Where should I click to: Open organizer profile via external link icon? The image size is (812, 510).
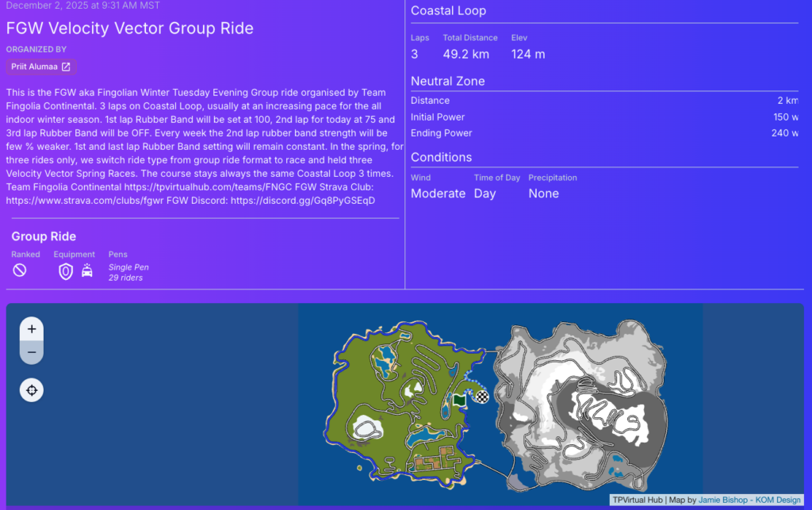[67, 67]
